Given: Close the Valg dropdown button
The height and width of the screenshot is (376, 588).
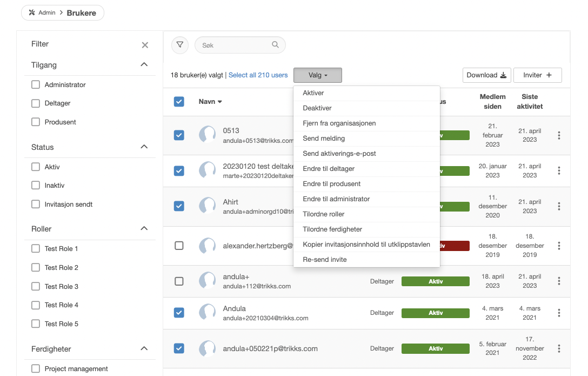Looking at the screenshot, I should [x=318, y=75].
